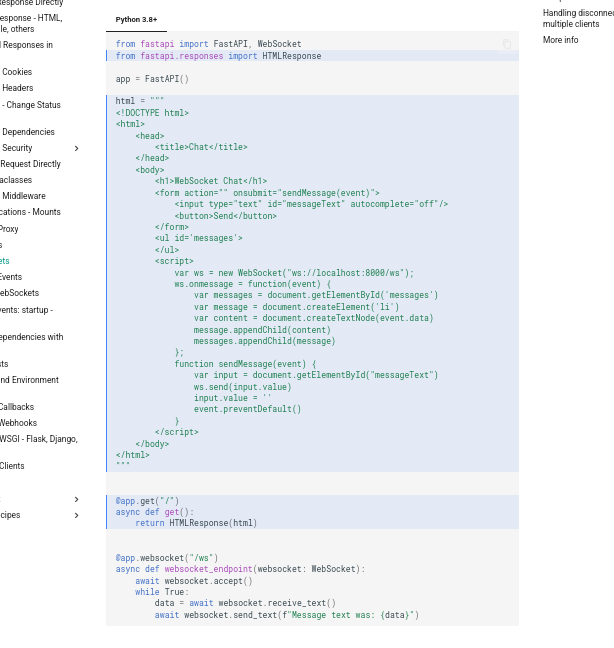
Task: Open 'ents: startup -' sidebar link
Action: click(x=26, y=310)
